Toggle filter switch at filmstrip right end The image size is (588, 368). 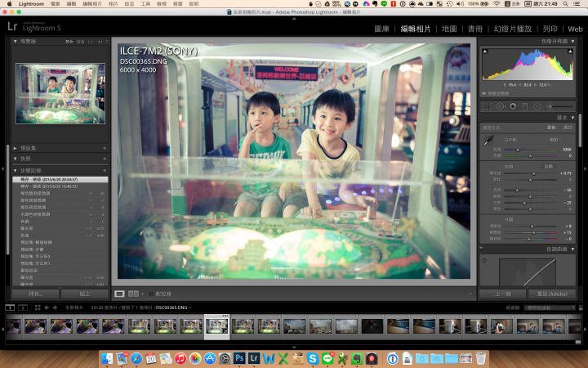click(x=581, y=307)
